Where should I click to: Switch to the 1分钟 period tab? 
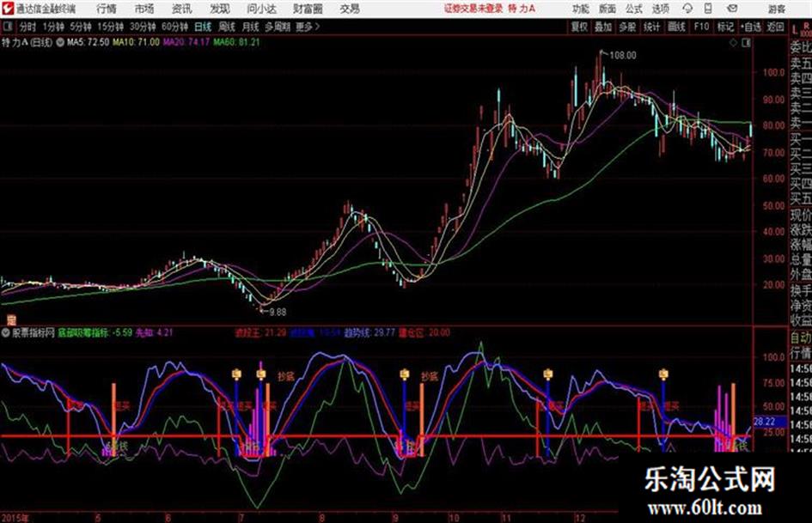click(53, 27)
